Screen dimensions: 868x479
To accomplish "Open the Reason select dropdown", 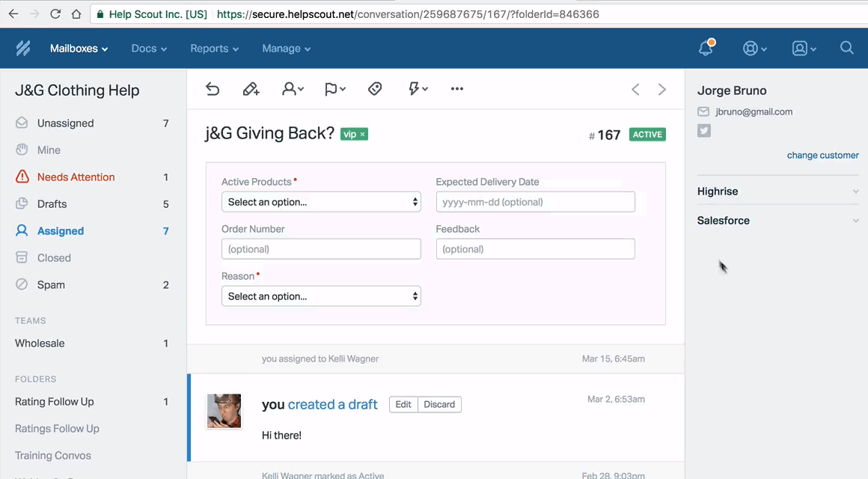I will pyautogui.click(x=321, y=296).
